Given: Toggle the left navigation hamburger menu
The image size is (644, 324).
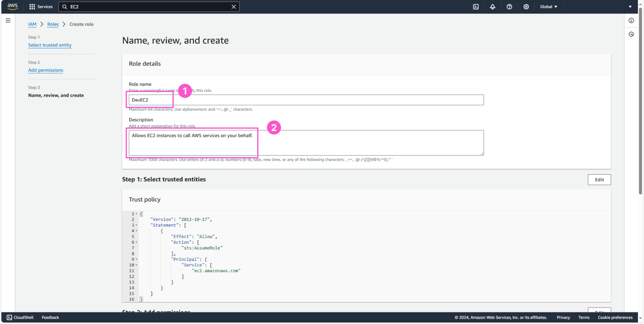Looking at the screenshot, I should coord(8,21).
